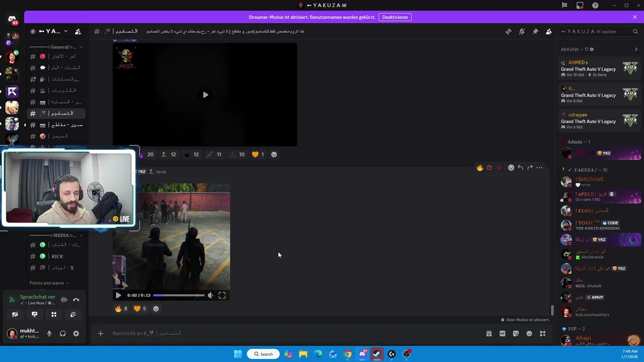Toggle orange heart reaction with count 5
Screen dimensions: 644x362
(x=140, y=309)
